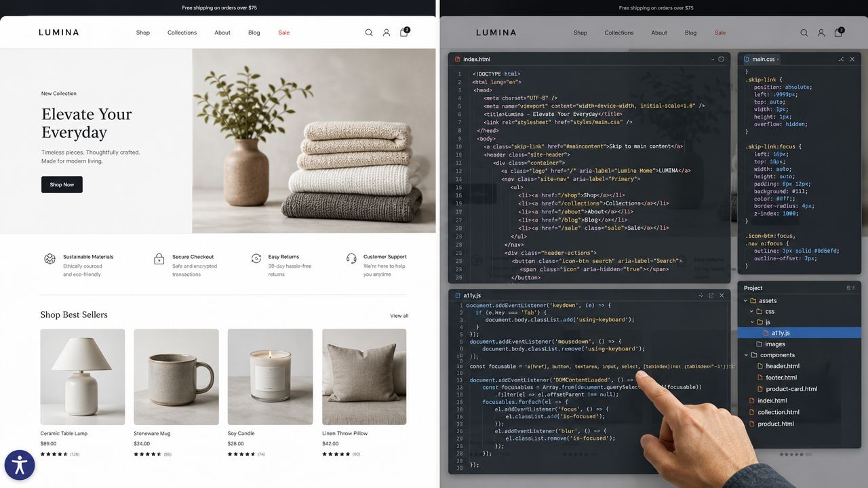Click Collections in the dimmed right page nav
Image resolution: width=868 pixels, height=488 pixels.
[x=619, y=33]
